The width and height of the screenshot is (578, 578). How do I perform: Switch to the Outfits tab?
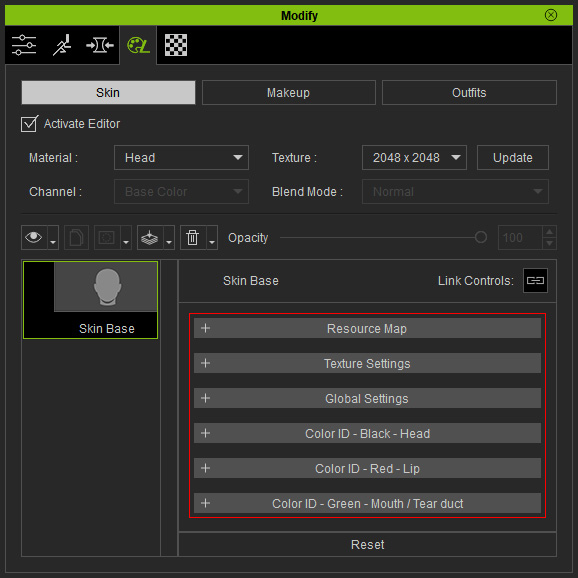click(469, 93)
